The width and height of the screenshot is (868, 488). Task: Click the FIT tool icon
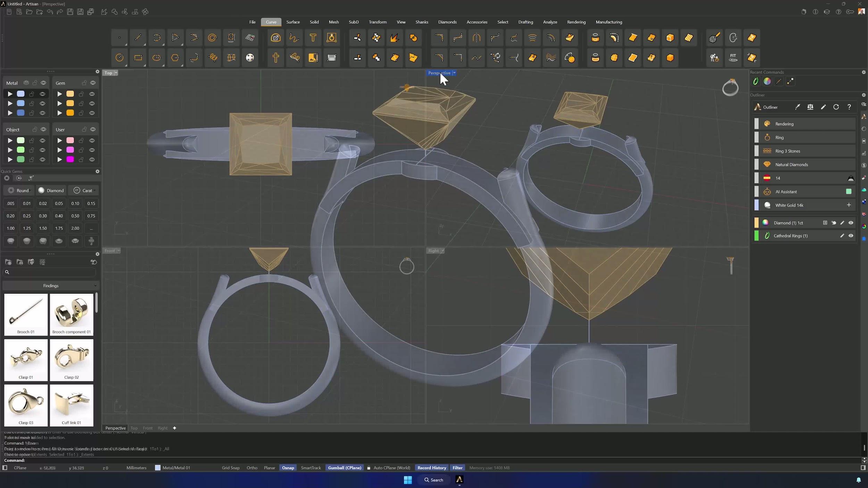[733, 58]
